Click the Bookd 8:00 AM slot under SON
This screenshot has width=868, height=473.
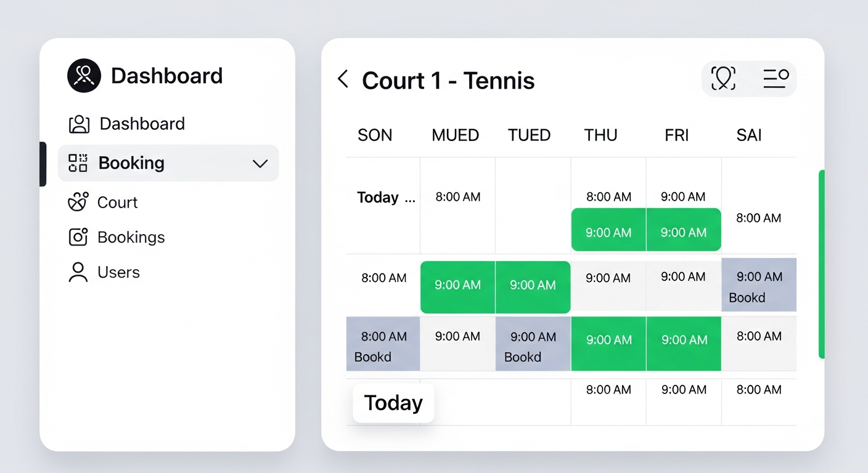383,344
